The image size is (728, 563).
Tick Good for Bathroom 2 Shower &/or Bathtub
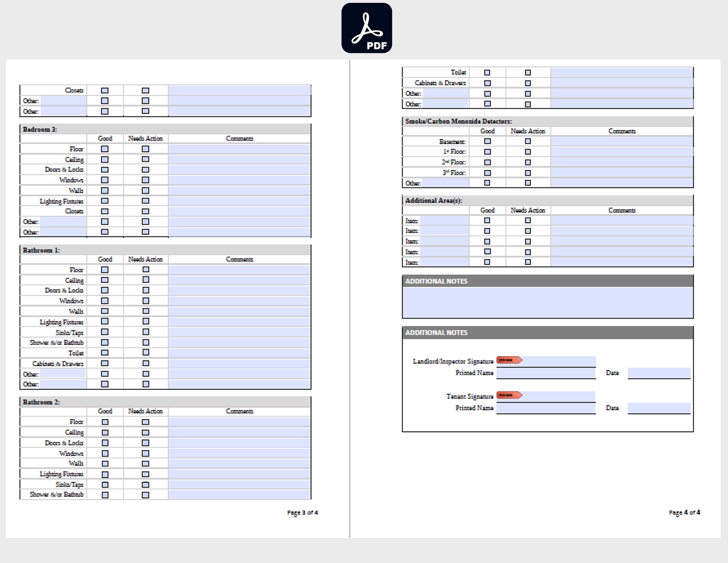(105, 495)
